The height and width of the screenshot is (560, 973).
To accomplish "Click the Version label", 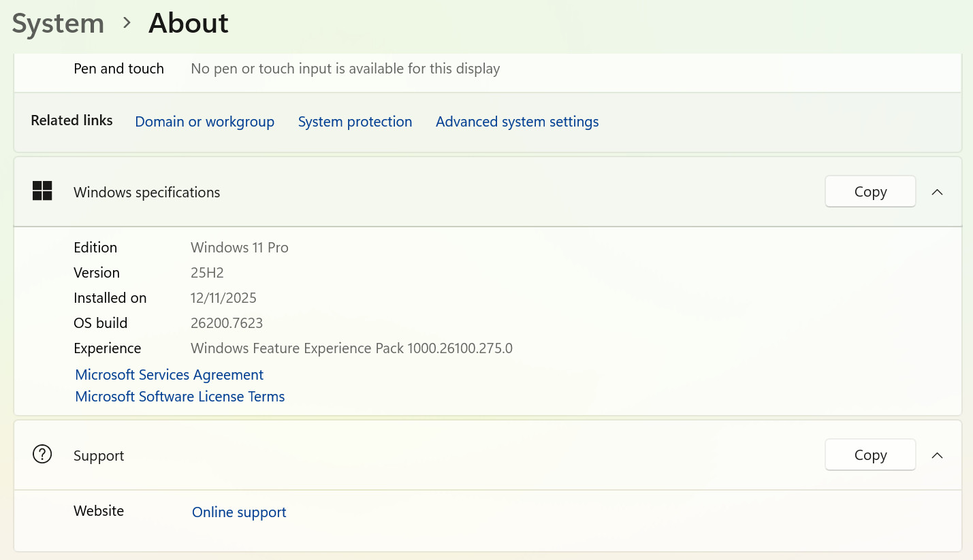I will pyautogui.click(x=97, y=273).
